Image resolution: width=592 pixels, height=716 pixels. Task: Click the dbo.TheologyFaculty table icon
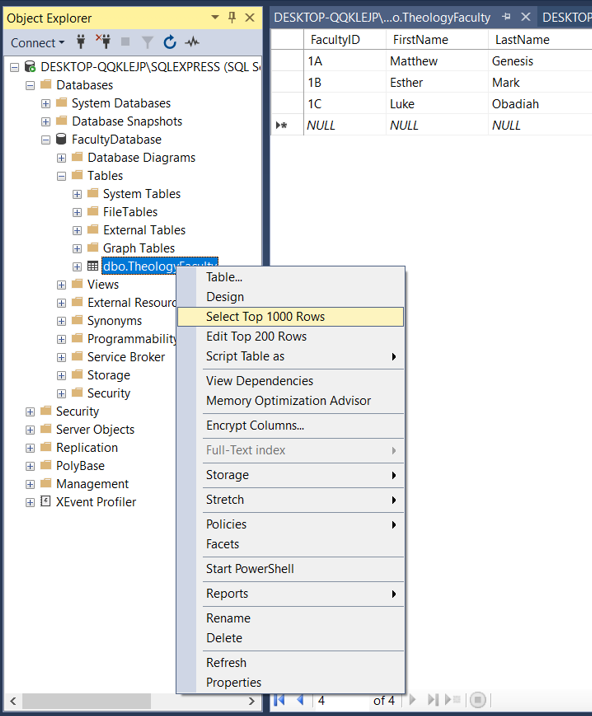tap(93, 266)
